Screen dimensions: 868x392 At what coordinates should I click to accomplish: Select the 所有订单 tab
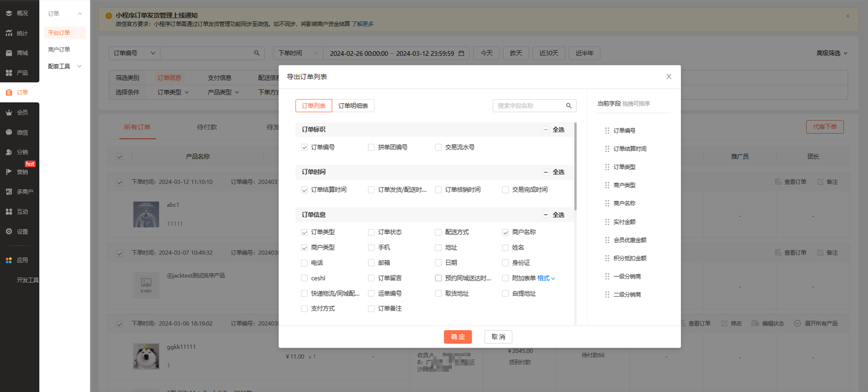click(137, 127)
